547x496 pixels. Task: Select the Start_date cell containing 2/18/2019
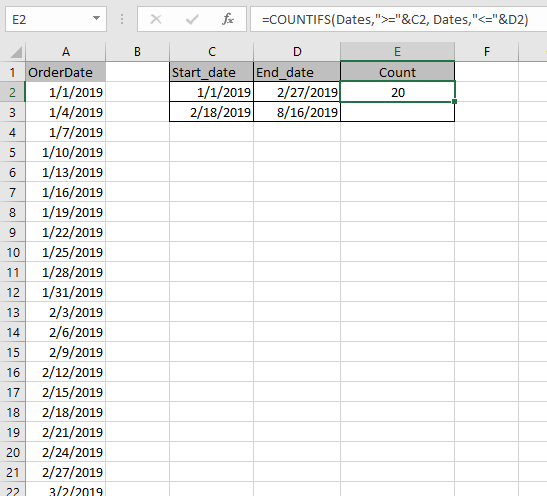211,112
